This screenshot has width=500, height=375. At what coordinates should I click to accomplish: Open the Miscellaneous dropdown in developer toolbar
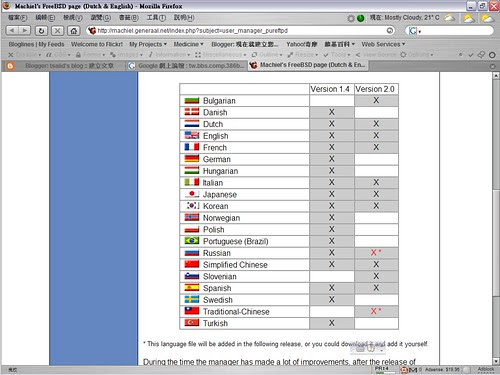click(x=221, y=55)
